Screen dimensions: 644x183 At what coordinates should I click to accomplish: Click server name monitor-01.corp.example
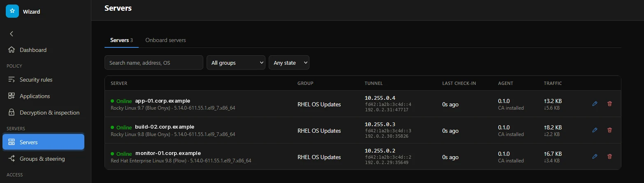(x=168, y=153)
